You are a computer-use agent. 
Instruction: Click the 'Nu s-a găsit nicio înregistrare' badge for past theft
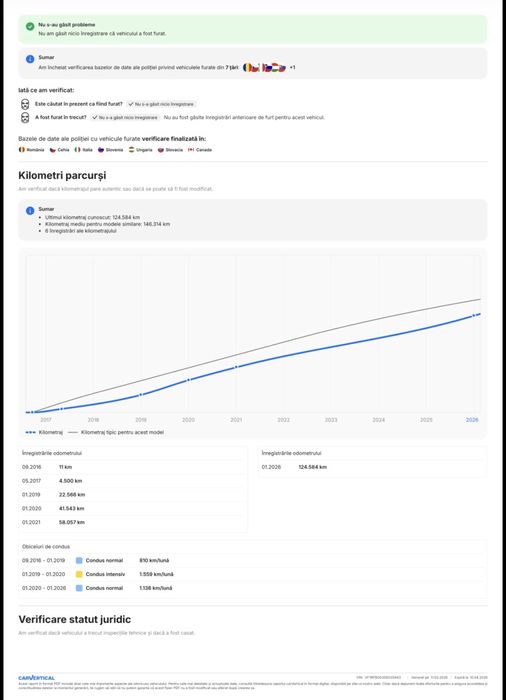pyautogui.click(x=125, y=117)
